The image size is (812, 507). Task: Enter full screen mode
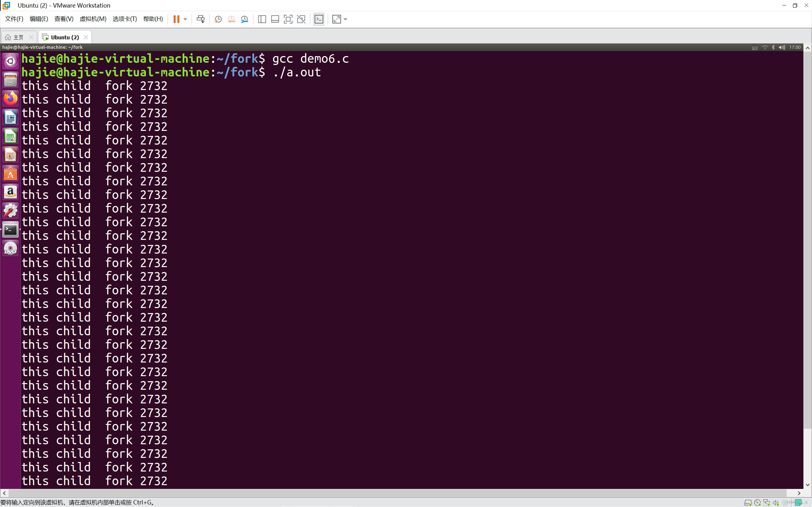[288, 19]
